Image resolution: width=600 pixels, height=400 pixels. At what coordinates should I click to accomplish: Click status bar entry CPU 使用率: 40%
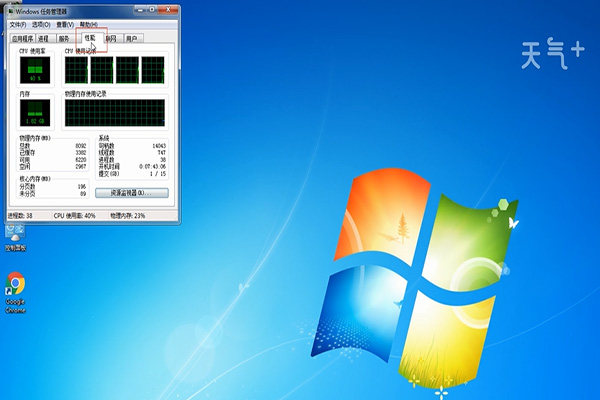point(75,216)
